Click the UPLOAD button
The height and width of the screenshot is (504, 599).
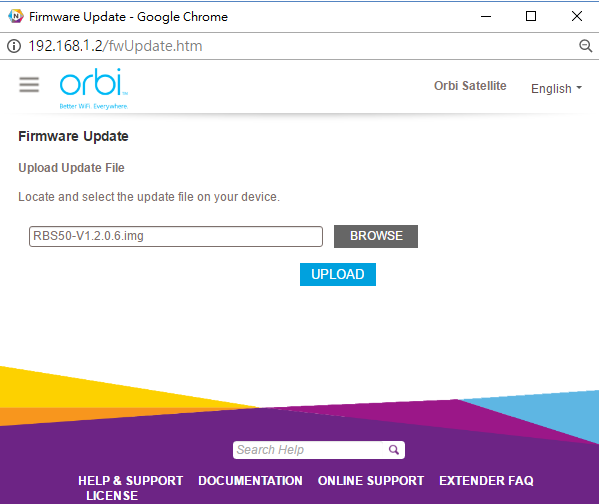click(338, 274)
